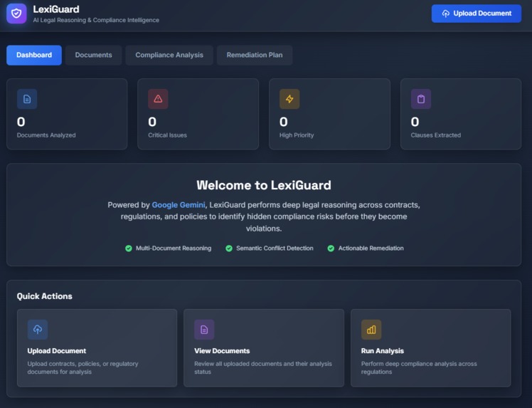Start the Run Analysis quick action title
This screenshot has height=408, width=532.
coord(383,350)
